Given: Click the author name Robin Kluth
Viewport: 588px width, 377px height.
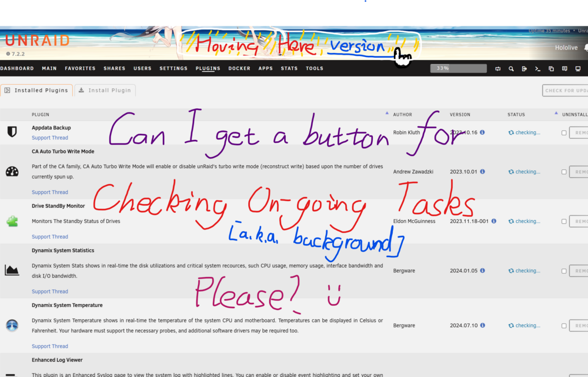Looking at the screenshot, I should pos(406,132).
